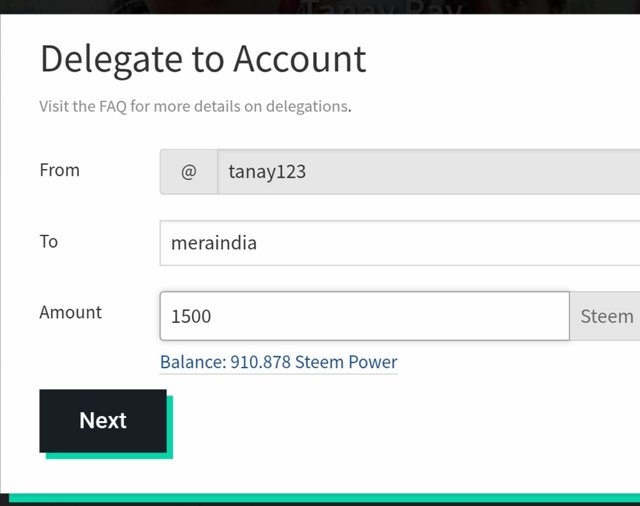The width and height of the screenshot is (640, 506).
Task: Click the partially hidden Tanay Ray name
Action: tap(384, 7)
